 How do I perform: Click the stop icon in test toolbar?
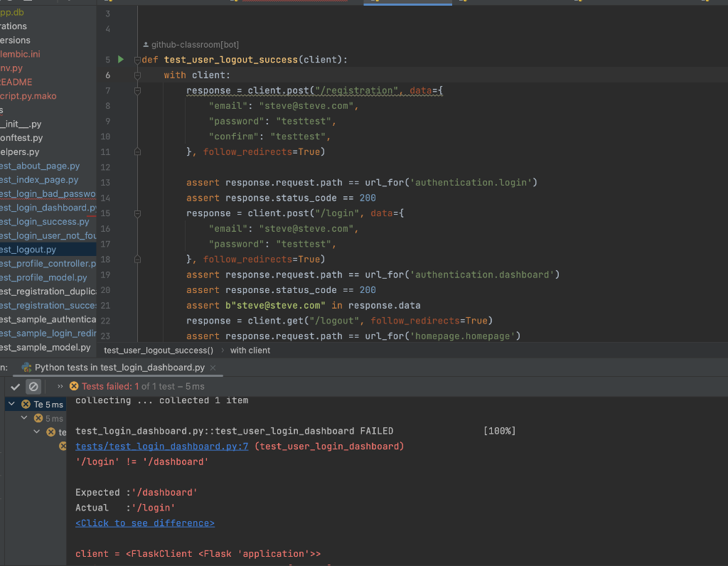coord(33,386)
